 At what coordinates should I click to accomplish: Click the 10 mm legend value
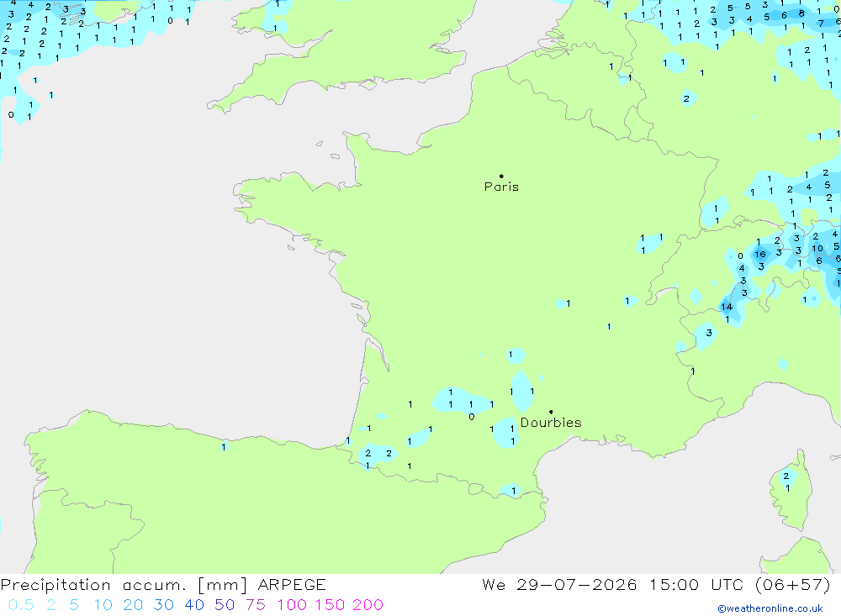103,605
